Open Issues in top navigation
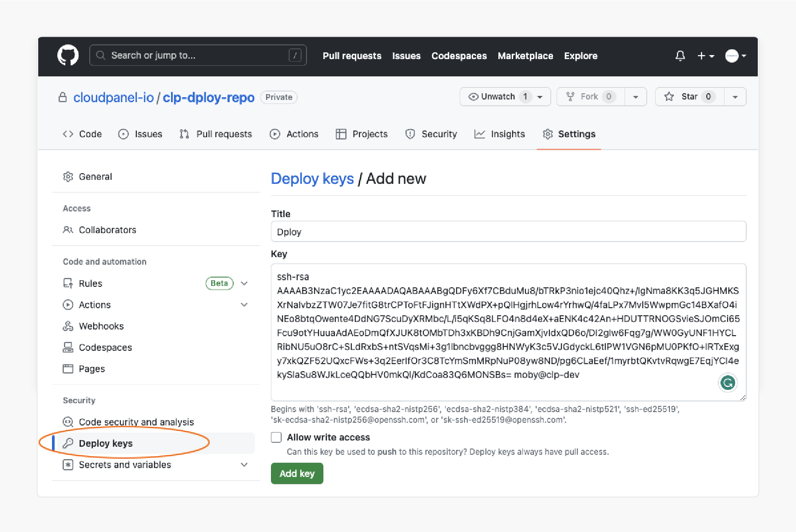 click(406, 56)
